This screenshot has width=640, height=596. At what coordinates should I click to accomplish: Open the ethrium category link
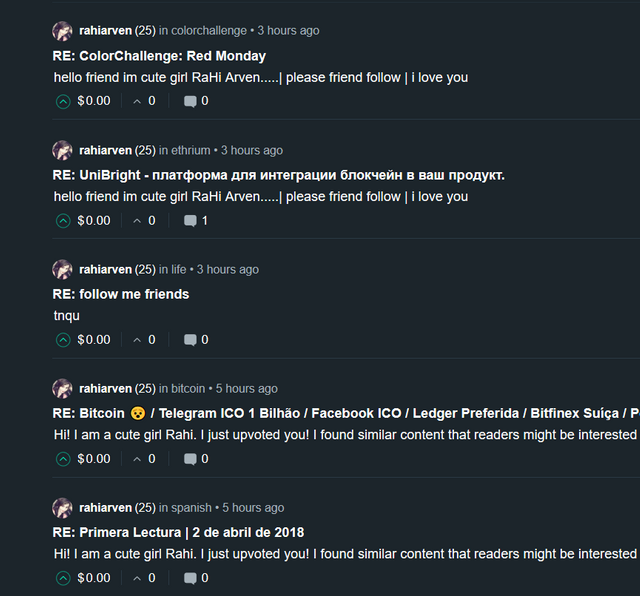pyautogui.click(x=191, y=150)
